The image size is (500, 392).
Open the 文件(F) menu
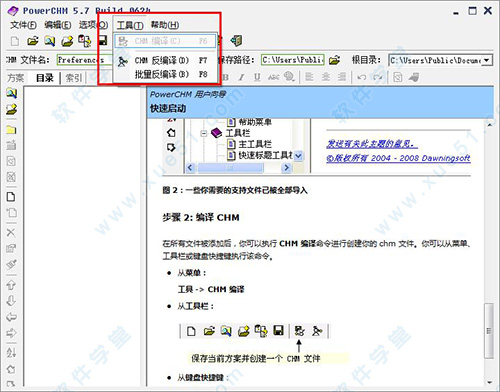[x=23, y=25]
